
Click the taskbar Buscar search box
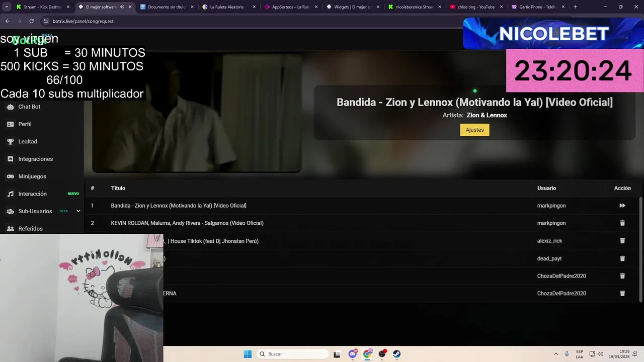pyautogui.click(x=293, y=354)
